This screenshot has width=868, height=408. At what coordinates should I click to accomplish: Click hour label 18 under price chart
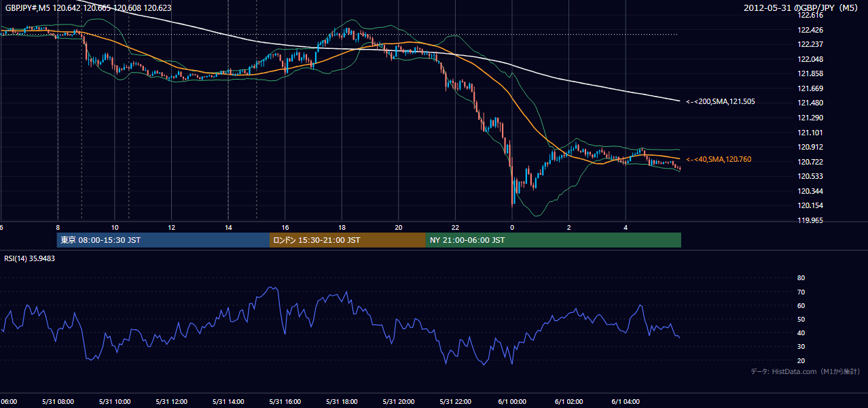pyautogui.click(x=342, y=227)
